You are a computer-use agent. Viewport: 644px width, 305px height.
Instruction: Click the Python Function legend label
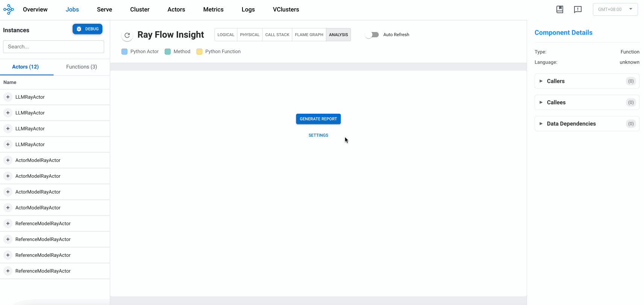coord(223,52)
